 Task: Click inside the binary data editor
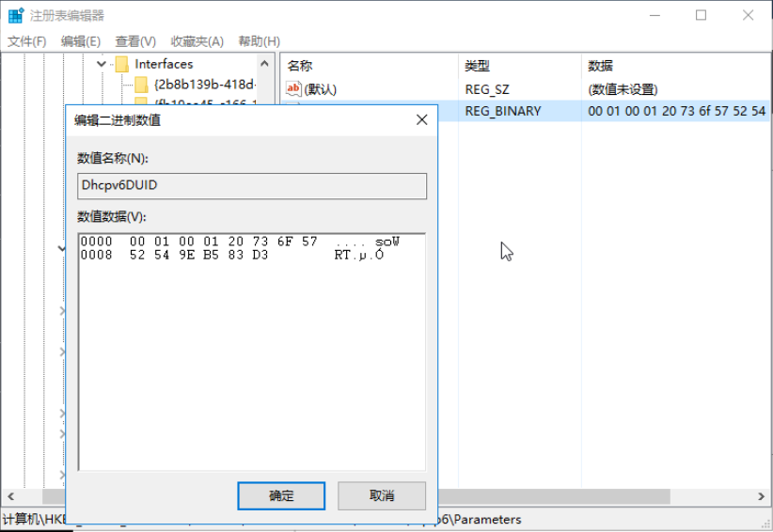(252, 352)
